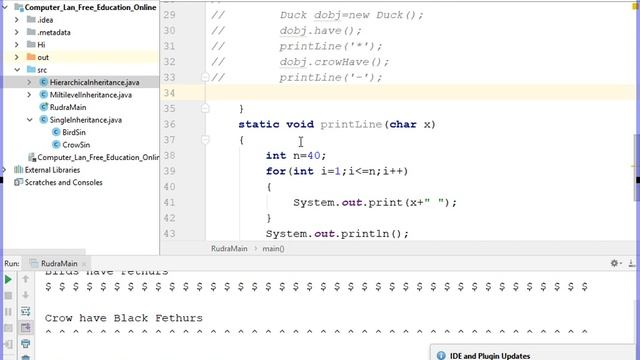This screenshot has width=640, height=360.
Task: Click the orange out folder icon
Action: (31, 57)
